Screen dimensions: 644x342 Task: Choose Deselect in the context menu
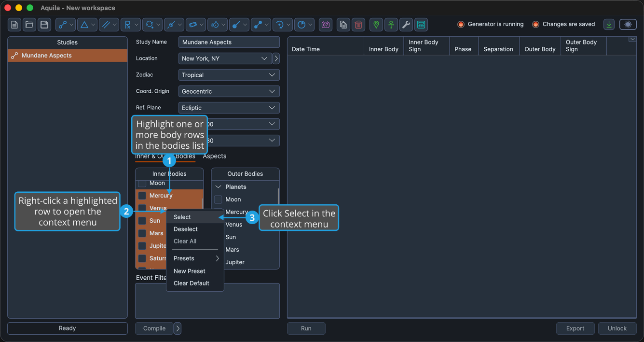pos(195,229)
